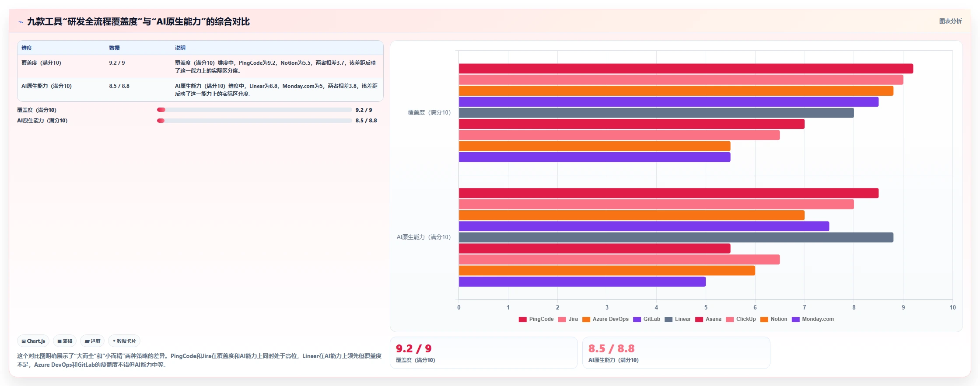Screen dimensions: 980x386
Task: Select the 表格 tag
Action: tap(65, 341)
